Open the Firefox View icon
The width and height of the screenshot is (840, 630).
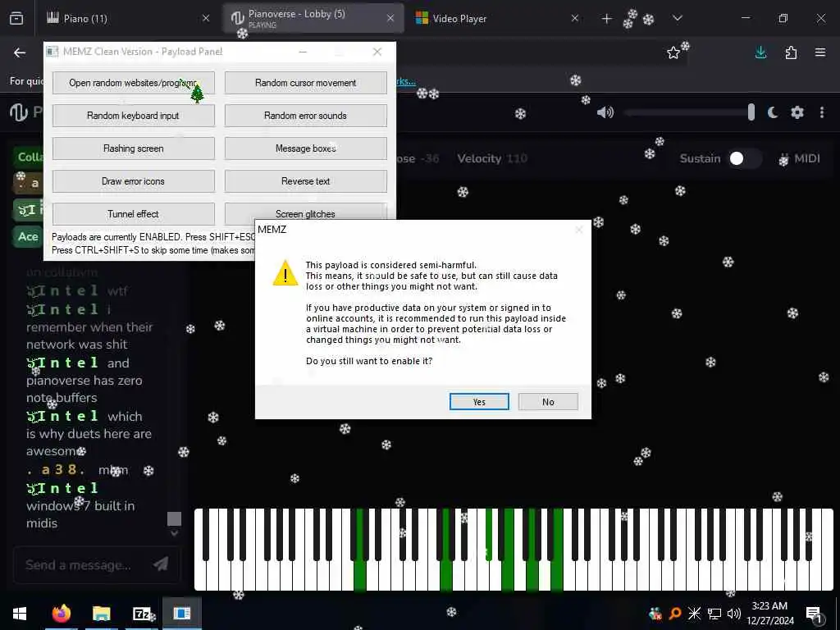point(16,19)
